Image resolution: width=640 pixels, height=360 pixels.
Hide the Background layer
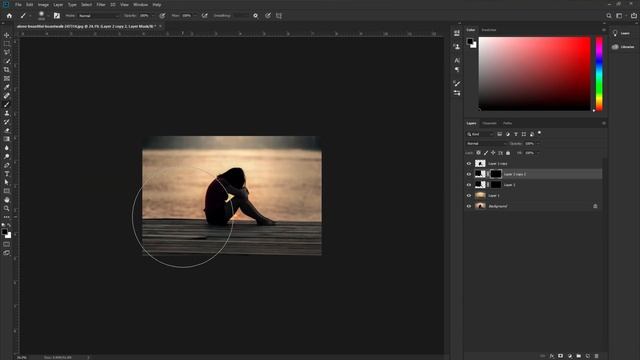coord(469,206)
